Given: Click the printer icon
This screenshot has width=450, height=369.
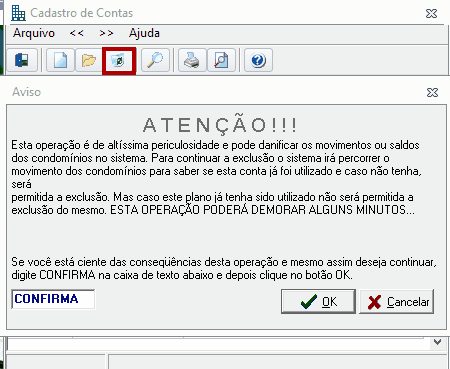Looking at the screenshot, I should (x=192, y=60).
